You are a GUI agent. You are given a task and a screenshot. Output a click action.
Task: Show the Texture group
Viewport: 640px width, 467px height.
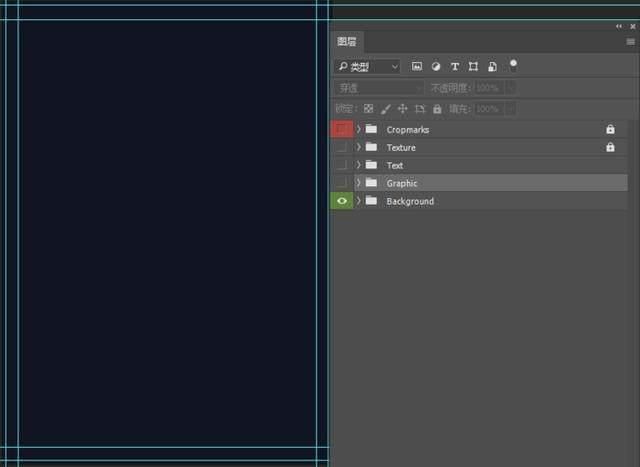(x=342, y=147)
